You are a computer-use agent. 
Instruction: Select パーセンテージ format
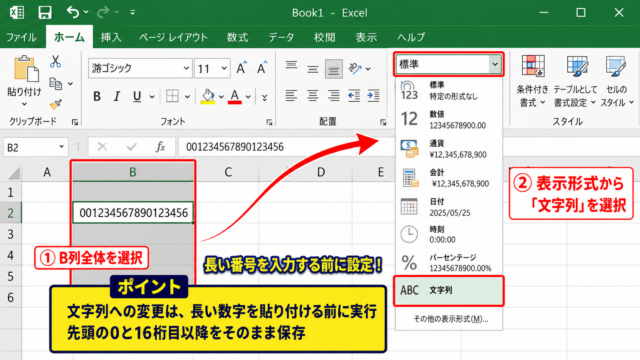click(449, 262)
